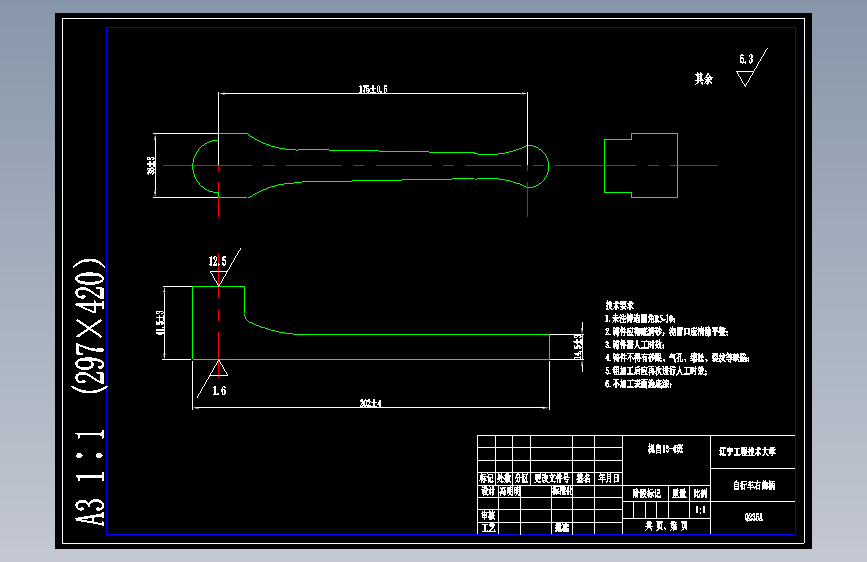This screenshot has height=562, width=867.
Task: Click the Q235A material cell
Action: (x=754, y=518)
